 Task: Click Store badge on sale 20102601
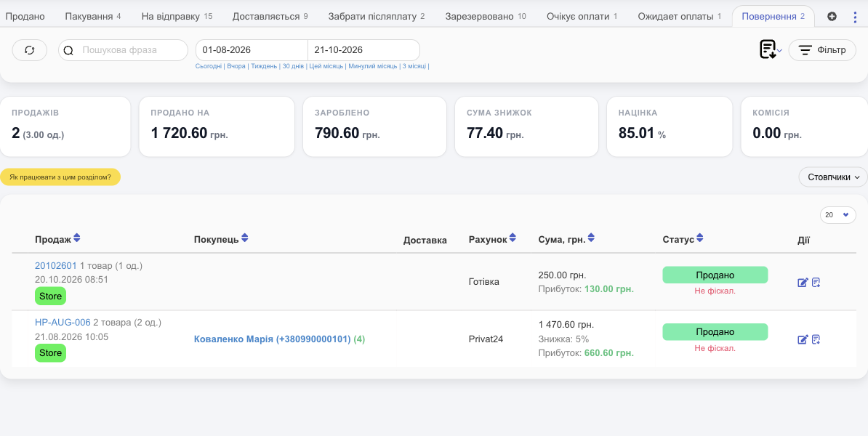[x=50, y=296]
